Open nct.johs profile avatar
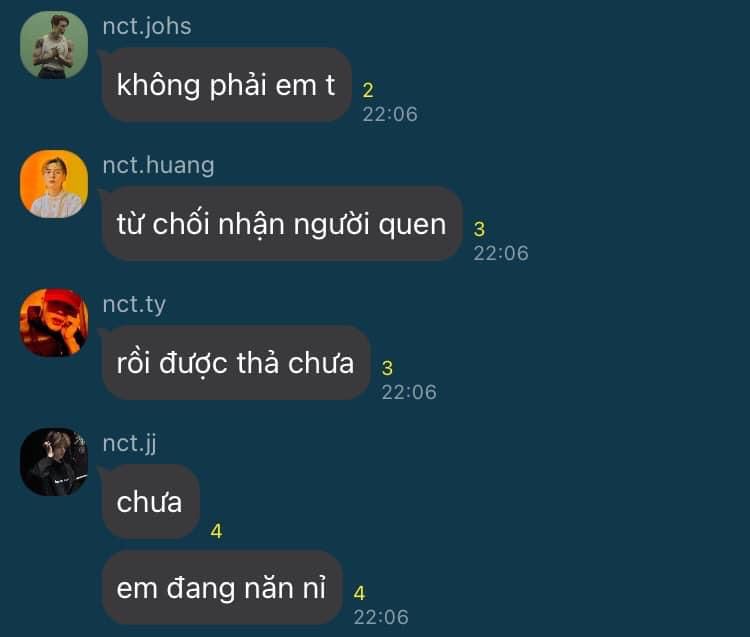 pos(54,45)
